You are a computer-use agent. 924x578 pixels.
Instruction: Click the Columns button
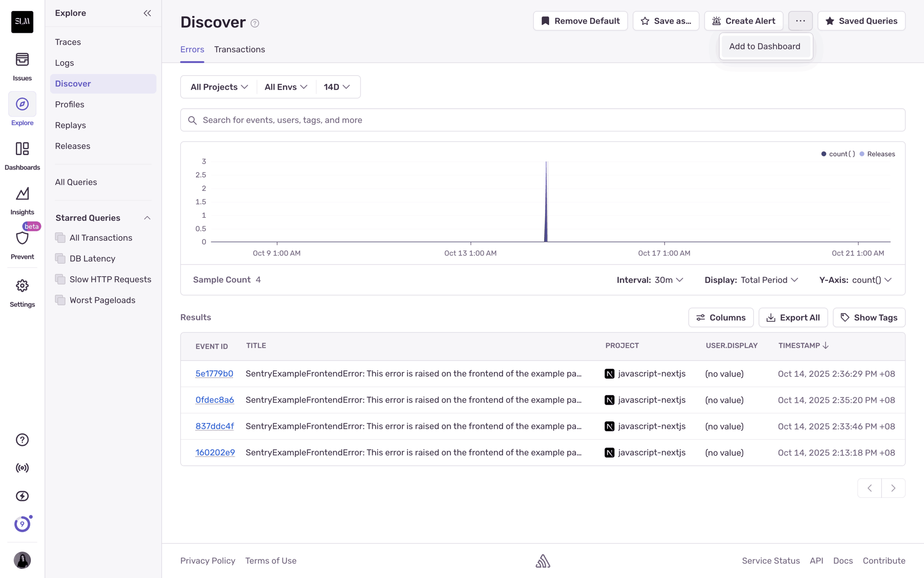coord(721,317)
